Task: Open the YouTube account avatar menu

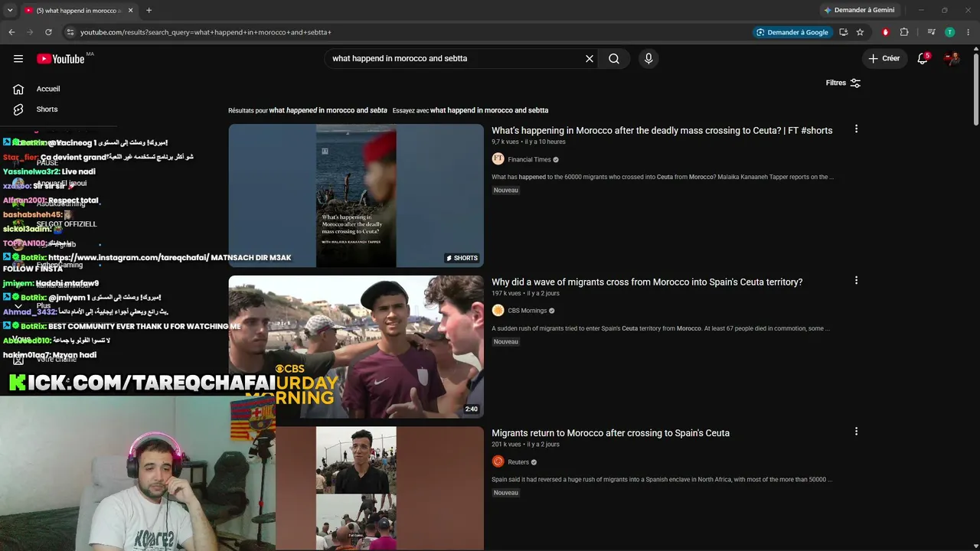Action: (x=952, y=58)
